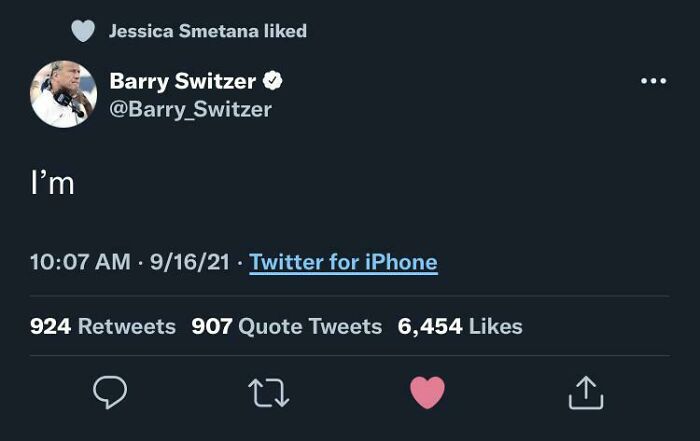Open the Twitter for iPhone link
700x441 pixels.
[343, 262]
